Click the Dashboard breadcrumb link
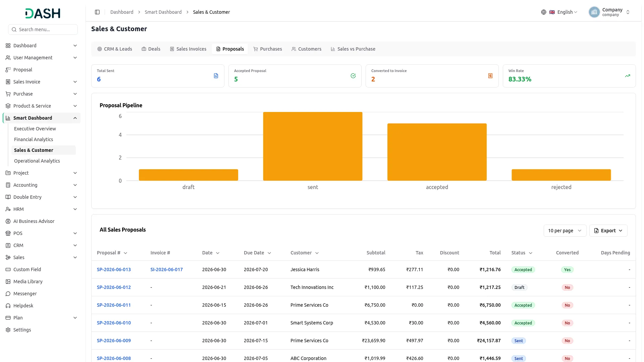Screen dimensions: 644x362 122,12
